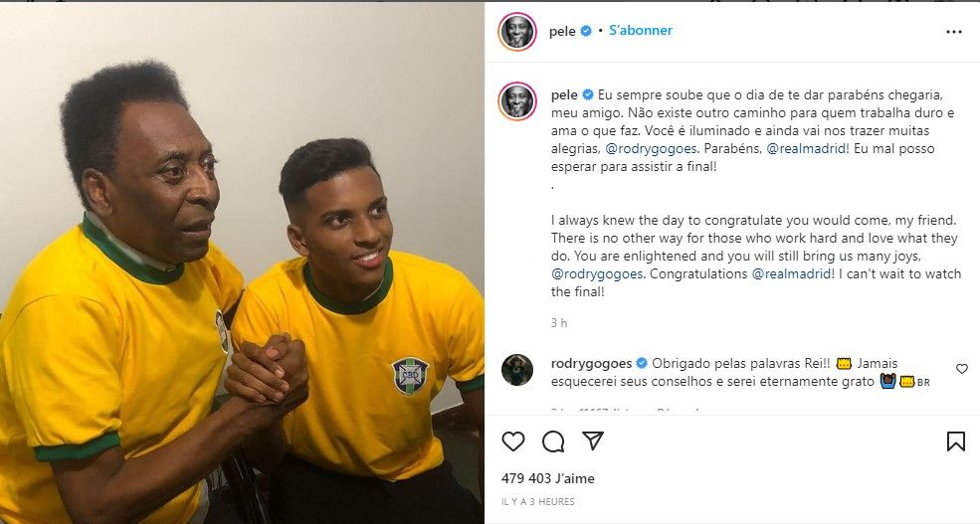This screenshot has height=524, width=980.
Task: Like rodrygogoes' comment with the small heart
Action: click(962, 369)
